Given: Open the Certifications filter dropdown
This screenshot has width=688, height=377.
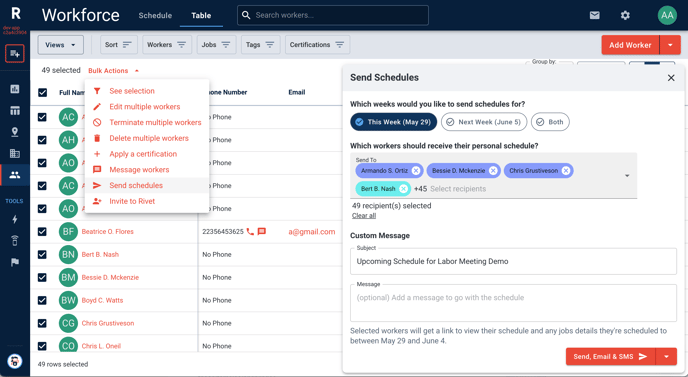Looking at the screenshot, I should [x=317, y=45].
